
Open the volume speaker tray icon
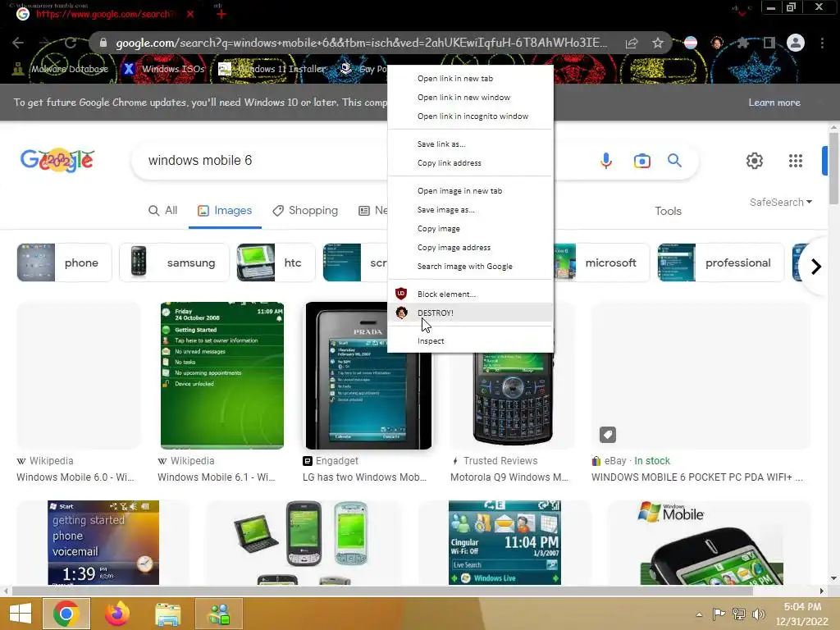pyautogui.click(x=758, y=614)
